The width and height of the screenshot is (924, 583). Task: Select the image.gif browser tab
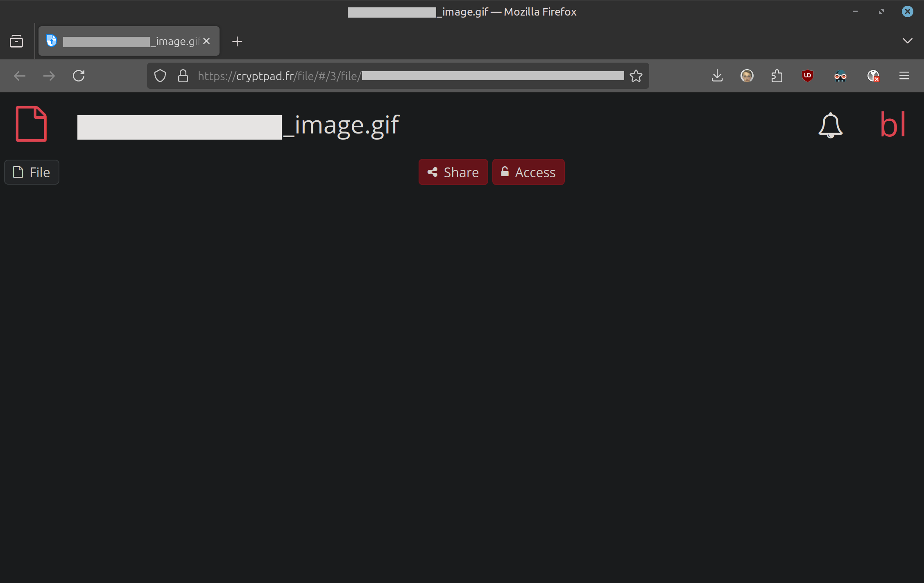pyautogui.click(x=123, y=41)
